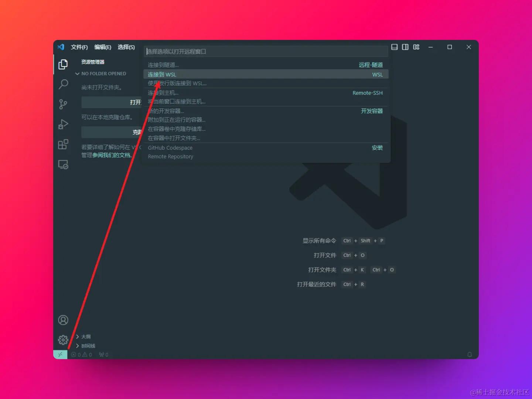Select 连接到主机... Remote-SSH option
This screenshot has height=399, width=532.
pos(266,93)
